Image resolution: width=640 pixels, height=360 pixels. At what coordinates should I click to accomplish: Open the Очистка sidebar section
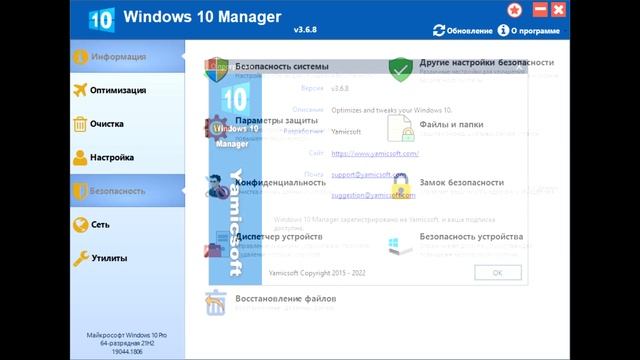[x=127, y=124]
